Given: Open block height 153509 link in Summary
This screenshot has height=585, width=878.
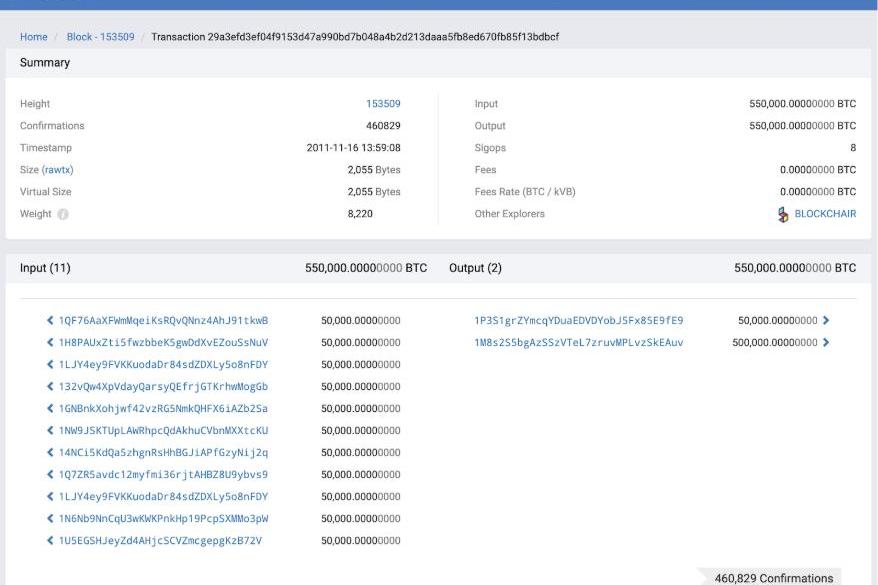Looking at the screenshot, I should (x=383, y=104).
